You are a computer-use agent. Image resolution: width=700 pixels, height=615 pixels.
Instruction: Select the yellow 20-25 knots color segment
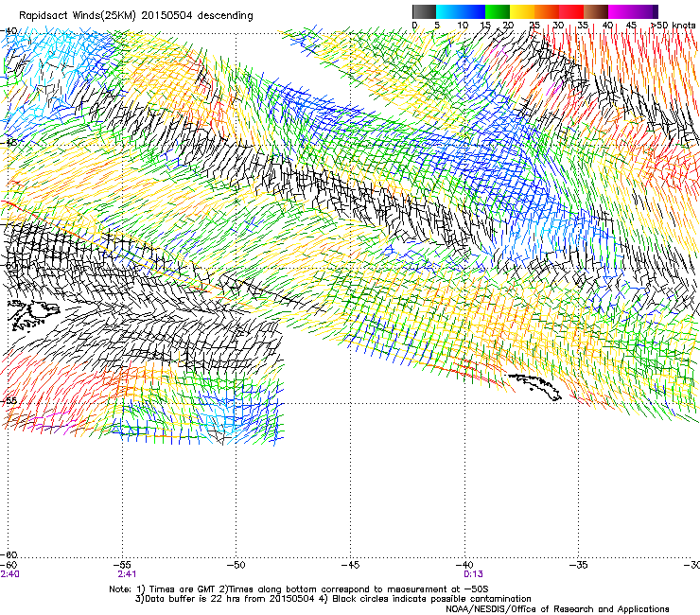click(522, 11)
